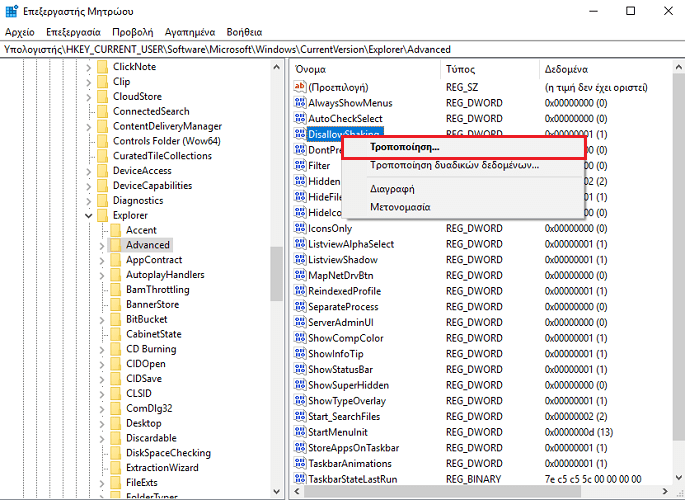Click the Registry Editor app icon in title bar
This screenshot has height=500, width=685.
tap(11, 11)
